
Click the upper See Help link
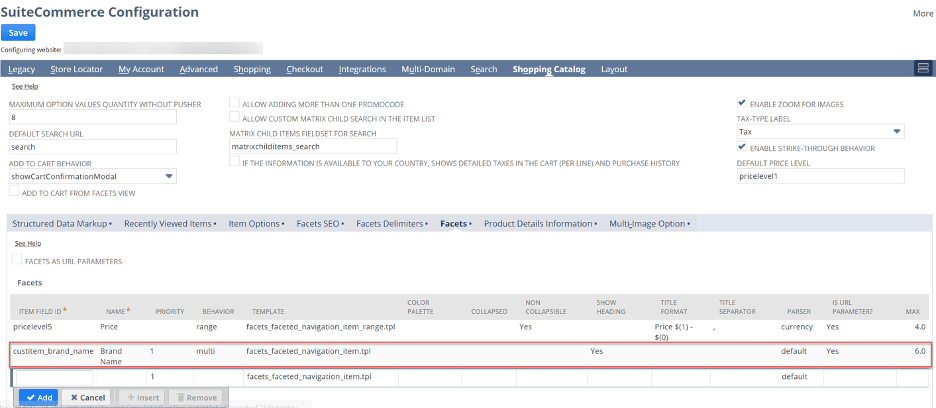coord(25,86)
